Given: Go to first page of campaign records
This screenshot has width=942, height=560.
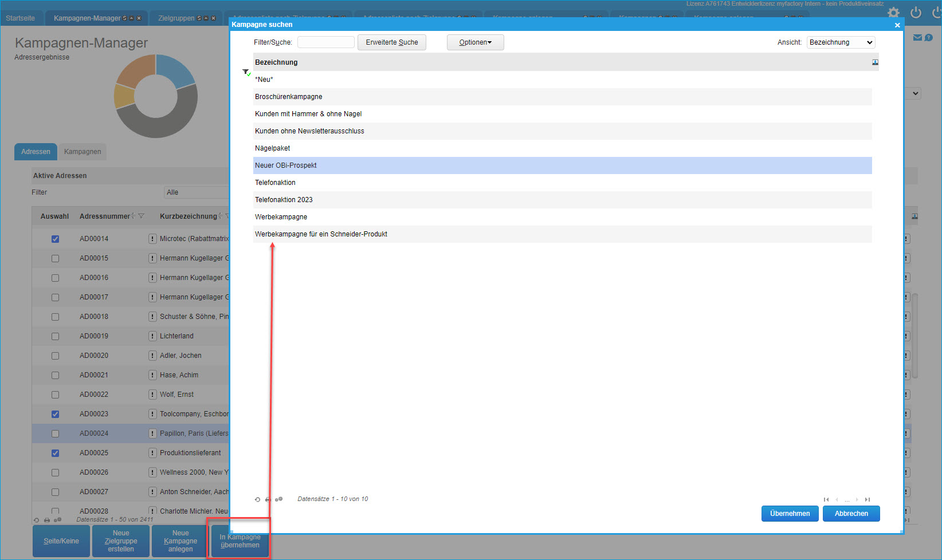Looking at the screenshot, I should coord(826,499).
